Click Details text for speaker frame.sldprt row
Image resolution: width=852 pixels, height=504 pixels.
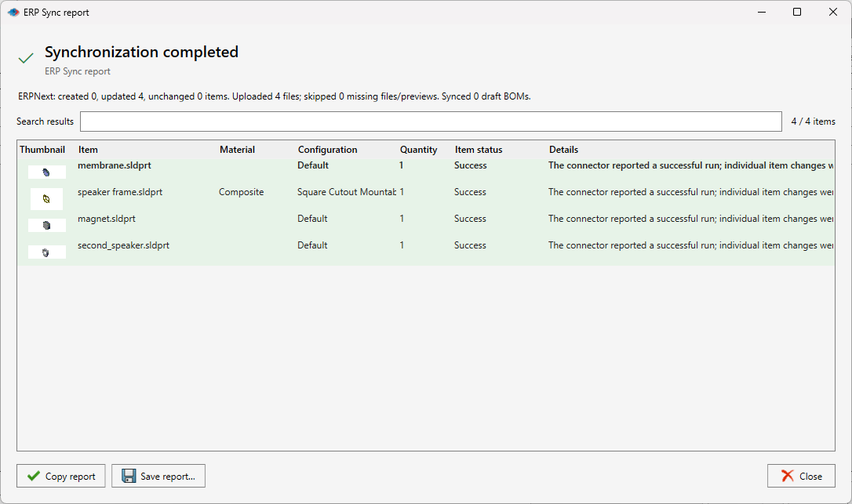point(690,192)
